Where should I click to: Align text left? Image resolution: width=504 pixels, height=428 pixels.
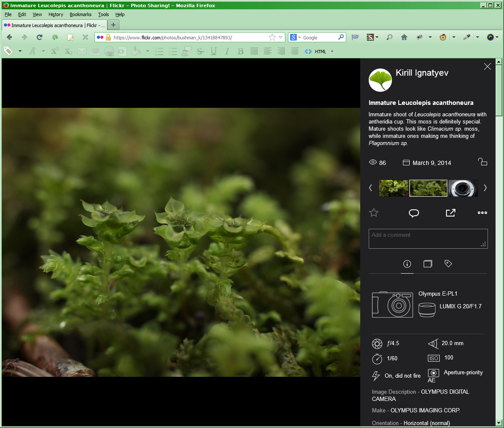point(267,51)
